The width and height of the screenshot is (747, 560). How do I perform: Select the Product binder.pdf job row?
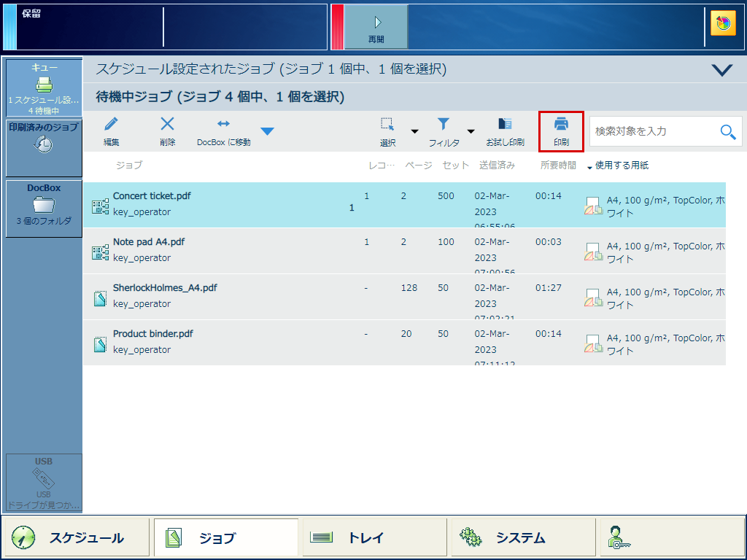404,343
